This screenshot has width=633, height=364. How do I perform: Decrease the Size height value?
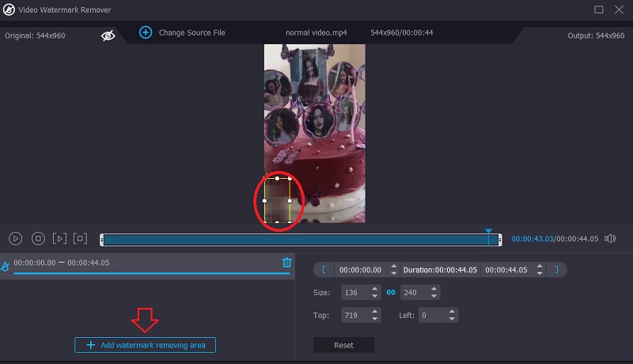pos(433,297)
